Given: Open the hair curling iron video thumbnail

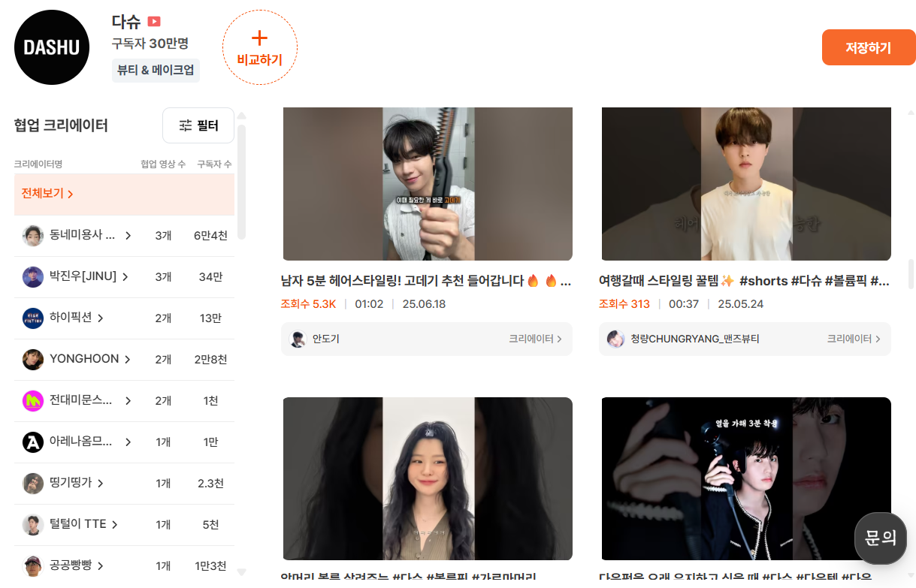Looking at the screenshot, I should click(428, 184).
